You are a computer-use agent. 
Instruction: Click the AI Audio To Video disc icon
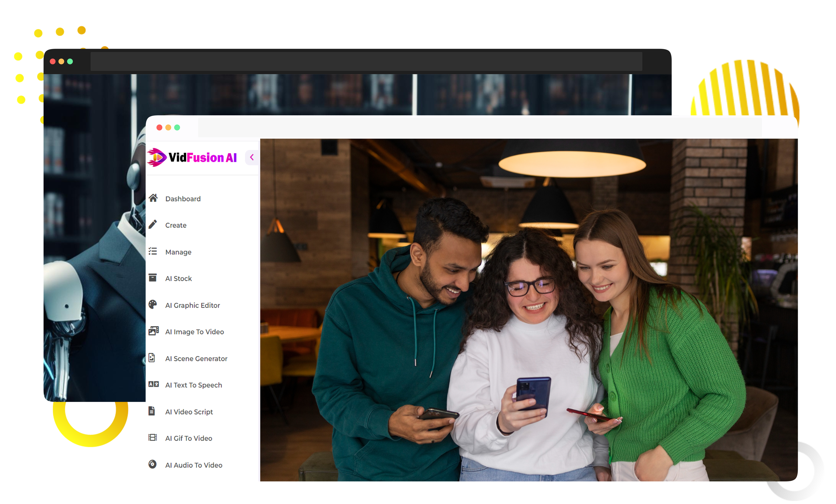coord(153,464)
